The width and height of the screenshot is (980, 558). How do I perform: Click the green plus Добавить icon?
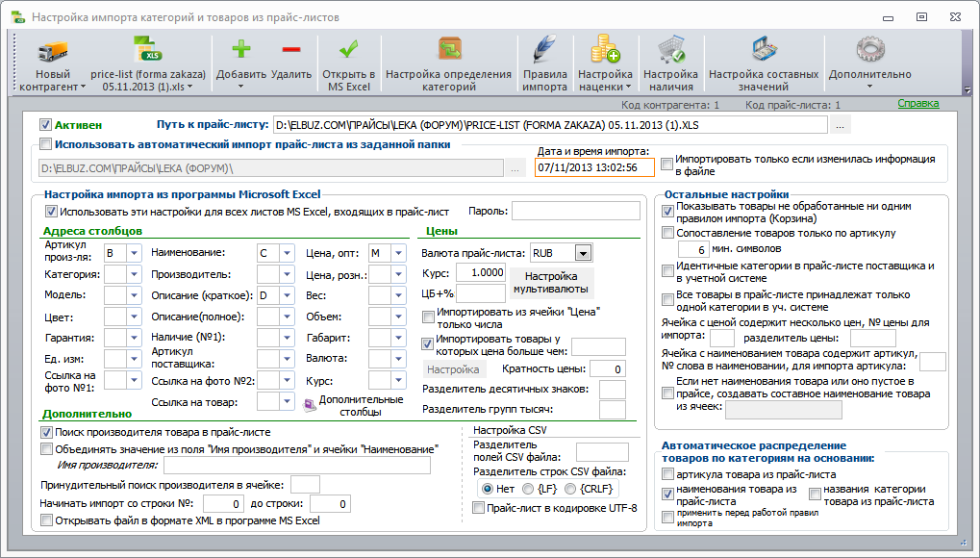point(241,49)
